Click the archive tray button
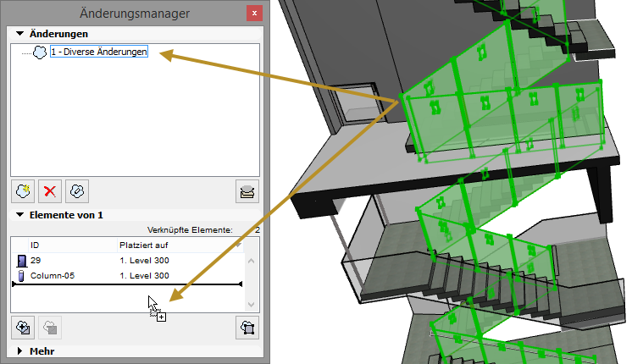 tap(247, 191)
